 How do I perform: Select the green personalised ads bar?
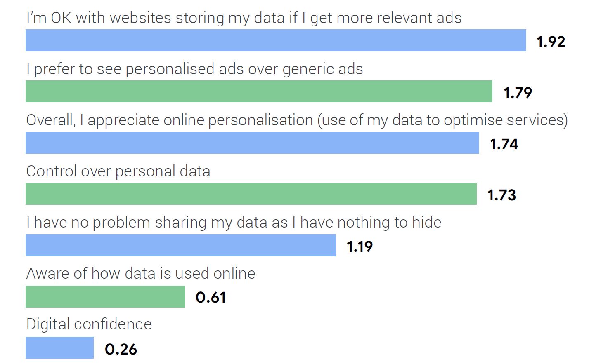point(259,92)
